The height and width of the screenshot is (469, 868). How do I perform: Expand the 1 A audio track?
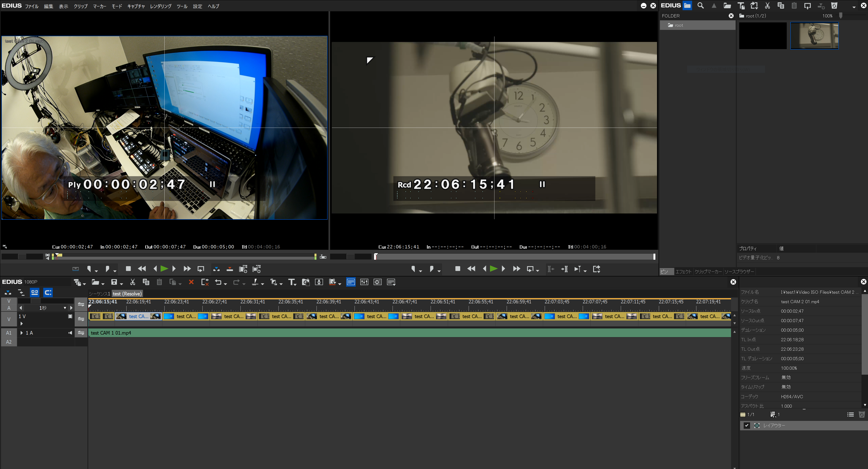point(22,333)
